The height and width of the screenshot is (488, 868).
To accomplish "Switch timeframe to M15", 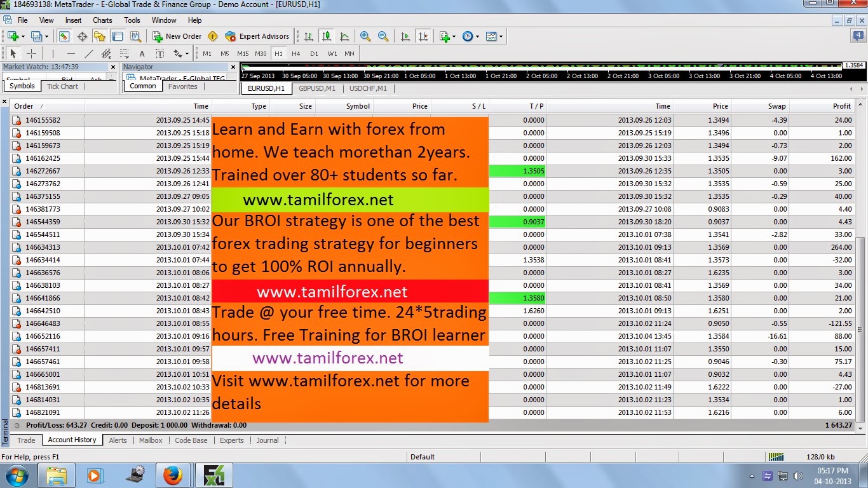I will tap(243, 54).
